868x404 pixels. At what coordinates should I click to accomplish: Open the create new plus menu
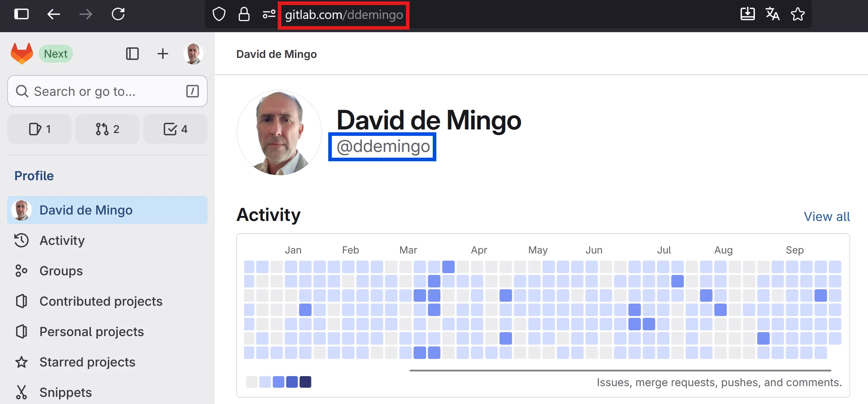tap(163, 54)
